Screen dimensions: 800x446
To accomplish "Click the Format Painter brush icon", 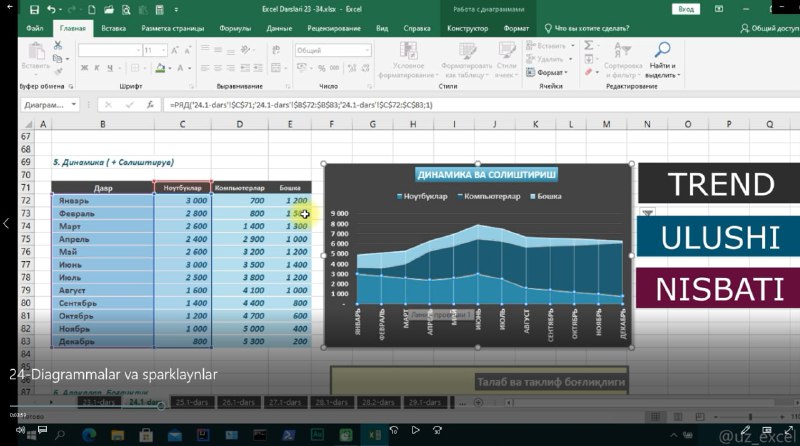I will pyautogui.click(x=58, y=71).
